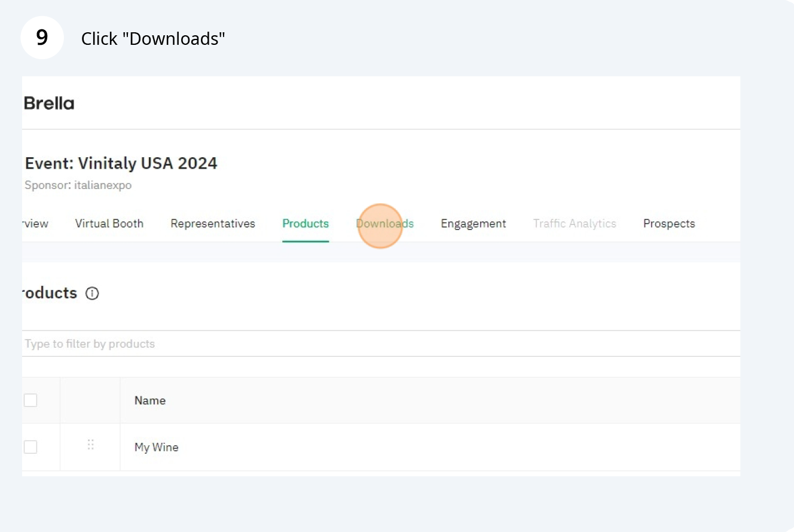Switch to the Prospects tab
The height and width of the screenshot is (532, 794).
point(669,224)
